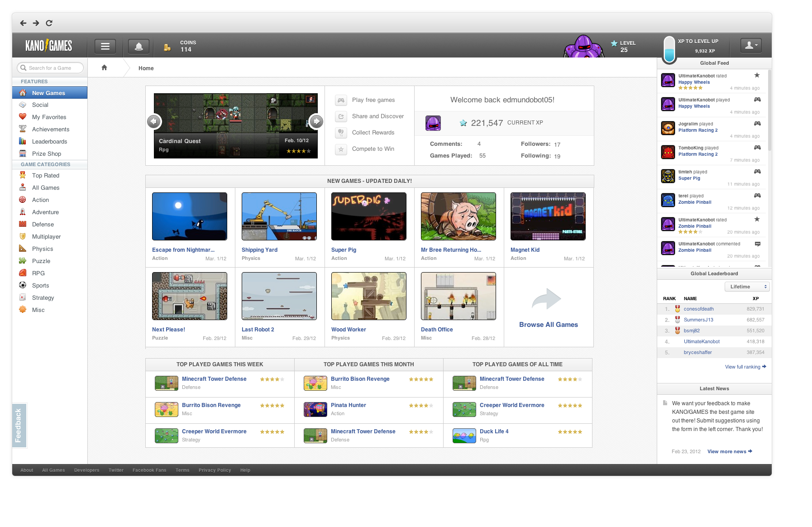Click View more news link
This screenshot has height=527, width=812.
click(x=730, y=451)
